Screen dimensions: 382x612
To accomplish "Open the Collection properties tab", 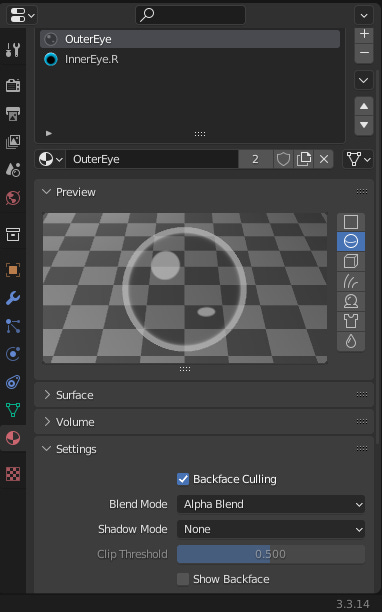I will tap(13, 235).
